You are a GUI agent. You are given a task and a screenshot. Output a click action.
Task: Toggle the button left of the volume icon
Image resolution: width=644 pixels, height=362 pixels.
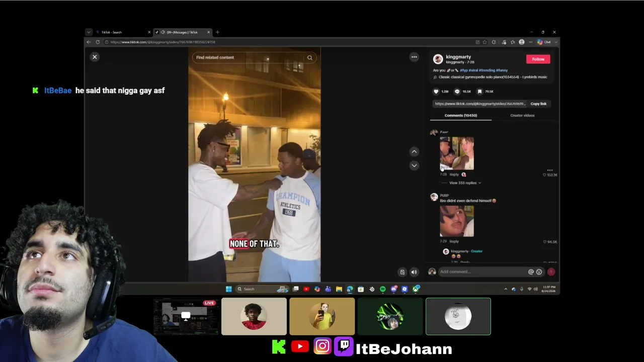tap(403, 272)
